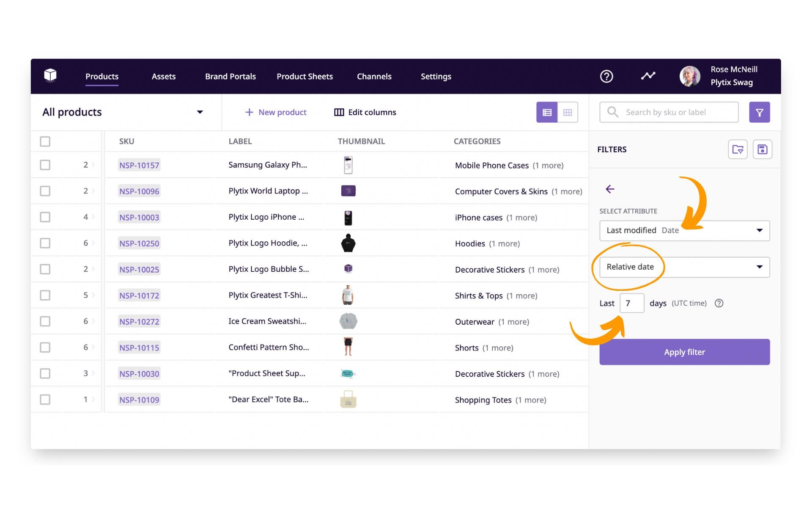Screen dimensions: 812x508
Task: Go back using the filter arrow icon
Action: [x=610, y=189]
